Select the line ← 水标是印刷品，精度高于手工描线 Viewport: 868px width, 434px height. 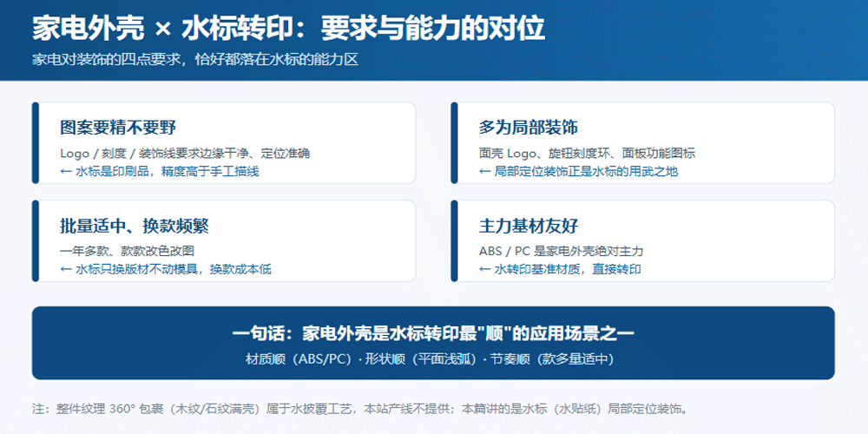[x=160, y=172]
